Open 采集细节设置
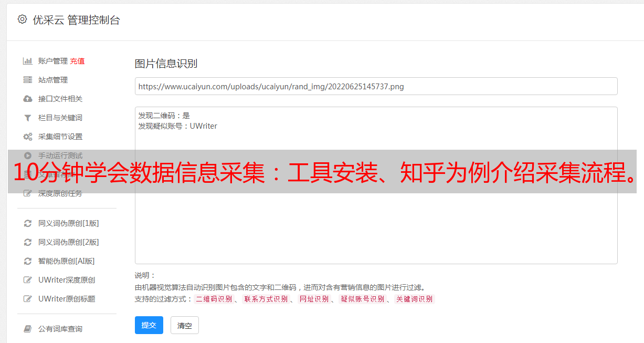This screenshot has width=644, height=343. 60,137
